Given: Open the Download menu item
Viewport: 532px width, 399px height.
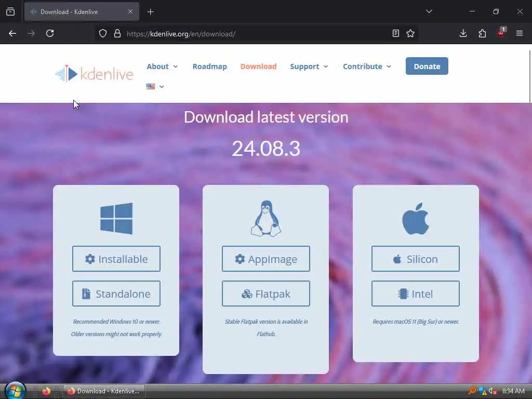Looking at the screenshot, I should (x=259, y=66).
